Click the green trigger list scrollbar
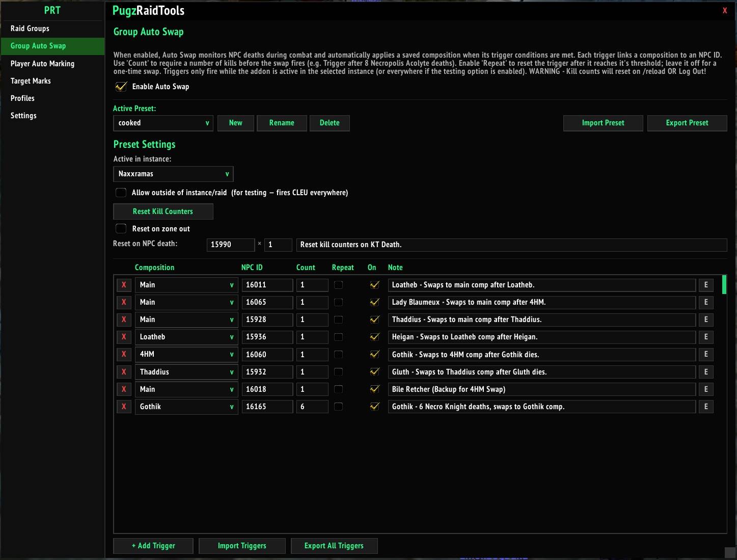This screenshot has height=560, width=737. (724, 284)
